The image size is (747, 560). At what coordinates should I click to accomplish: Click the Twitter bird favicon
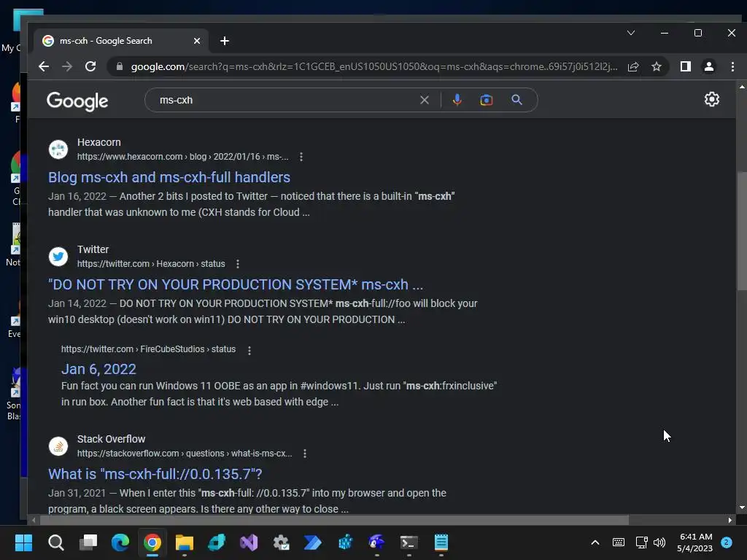click(58, 256)
